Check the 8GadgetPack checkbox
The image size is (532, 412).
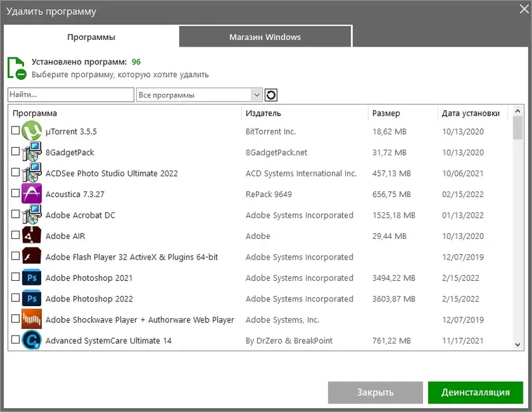click(x=16, y=152)
